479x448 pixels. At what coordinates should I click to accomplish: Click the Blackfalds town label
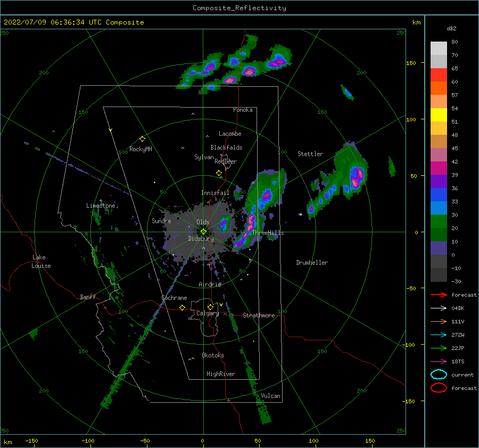(x=226, y=148)
